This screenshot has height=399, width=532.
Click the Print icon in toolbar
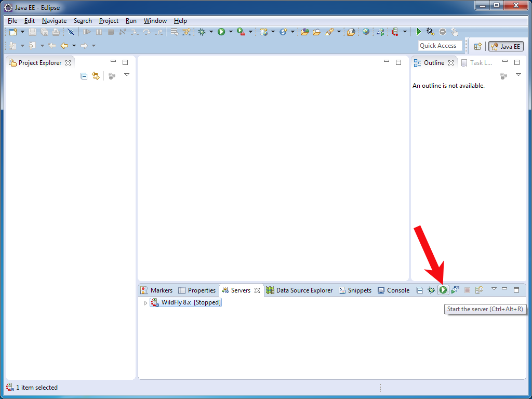click(56, 32)
